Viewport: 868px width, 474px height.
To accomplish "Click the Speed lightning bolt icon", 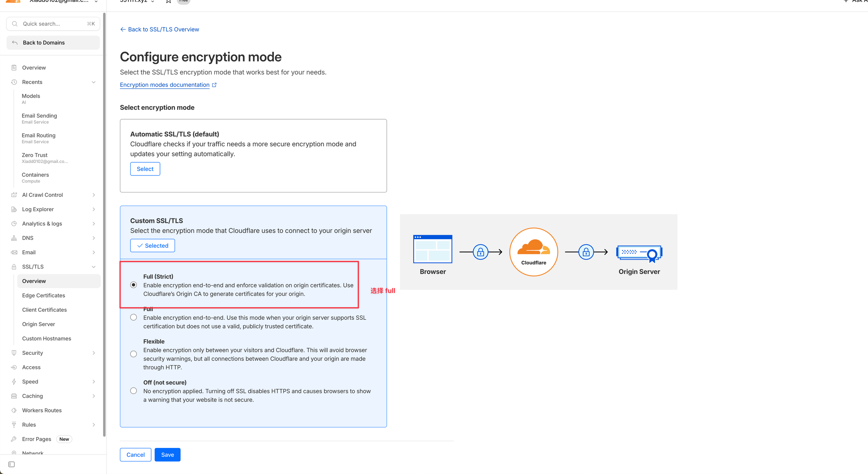I will click(14, 382).
